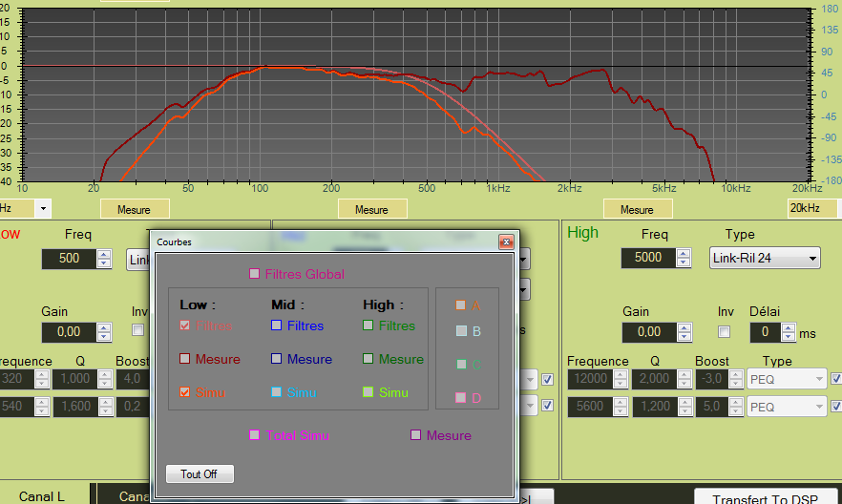Toggle the High Inv checkbox
Viewport: 842px width, 504px height.
(x=724, y=331)
